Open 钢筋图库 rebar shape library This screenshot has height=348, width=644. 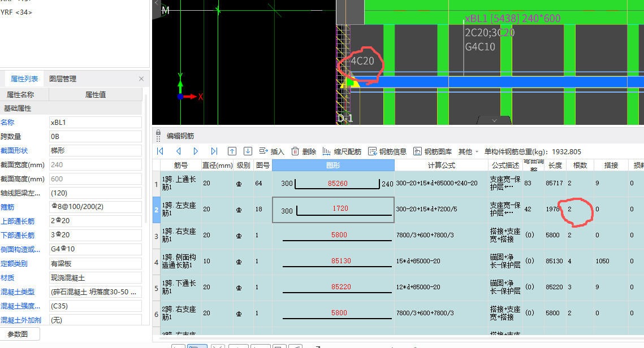(433, 151)
